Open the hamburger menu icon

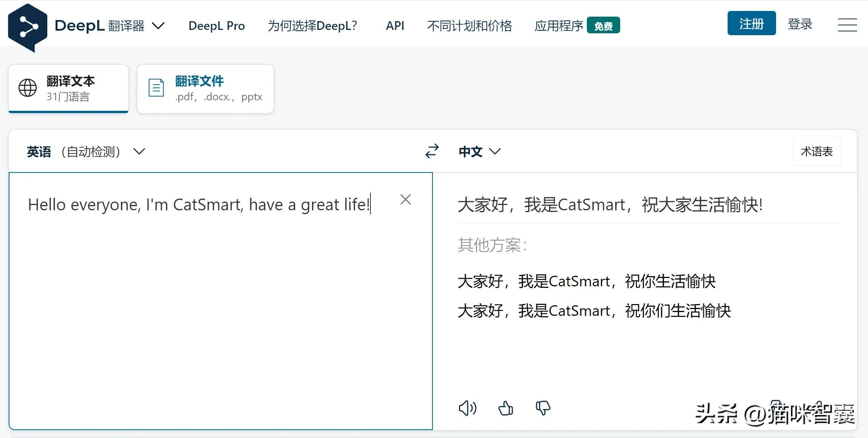[x=847, y=25]
